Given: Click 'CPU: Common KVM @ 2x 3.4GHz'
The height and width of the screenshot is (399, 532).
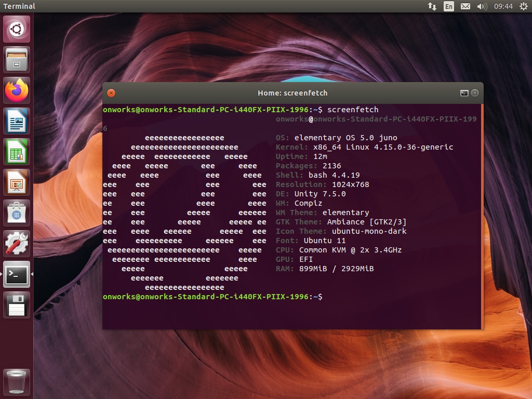Looking at the screenshot, I should [339, 250].
